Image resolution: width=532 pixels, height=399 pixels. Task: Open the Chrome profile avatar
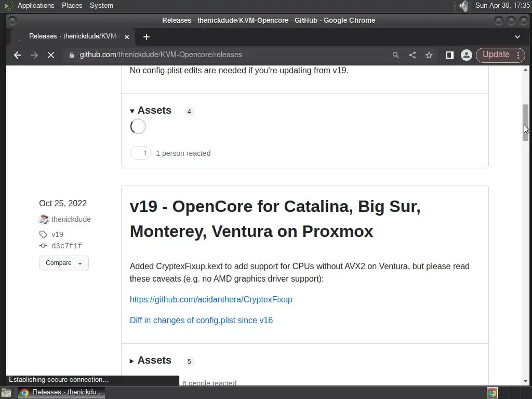467,55
